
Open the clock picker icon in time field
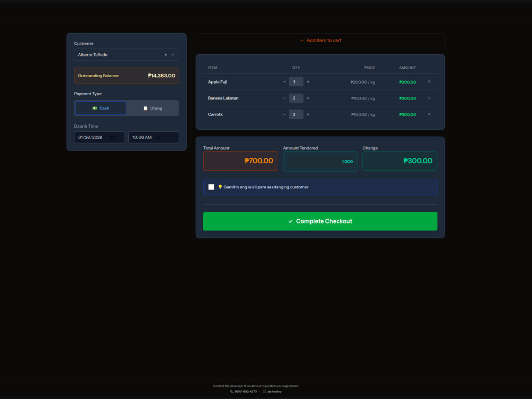tap(157, 137)
